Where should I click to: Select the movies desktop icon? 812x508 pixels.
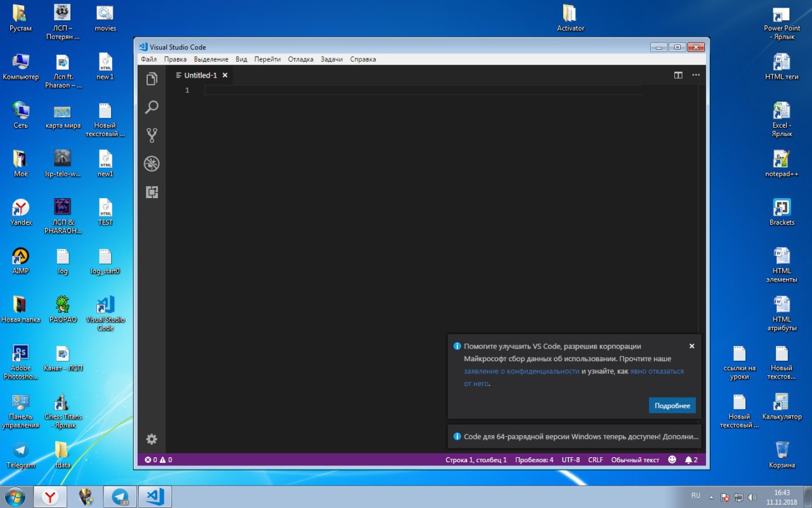(x=105, y=18)
